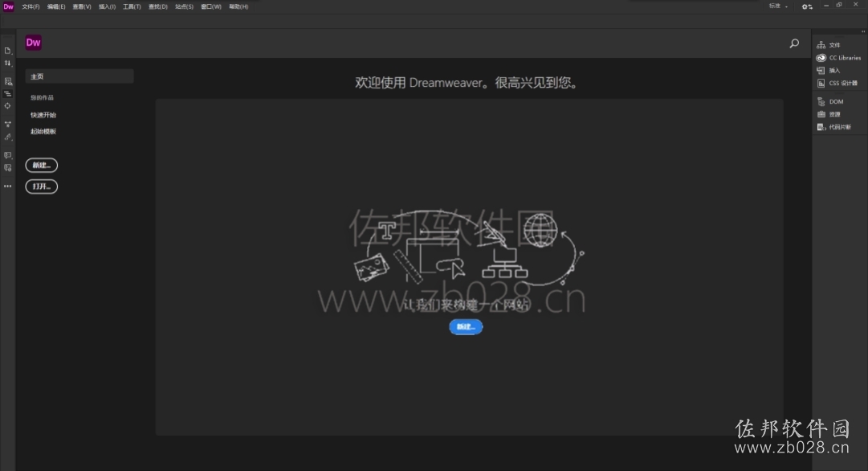Click the File Management arrows icon in the left toolbar
This screenshot has height=471, width=868.
[8, 63]
